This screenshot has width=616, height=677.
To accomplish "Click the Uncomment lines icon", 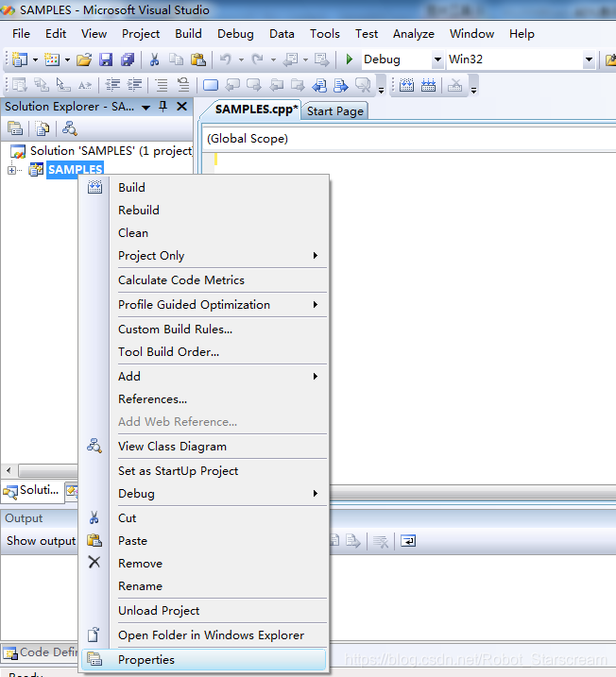I will pyautogui.click(x=183, y=85).
